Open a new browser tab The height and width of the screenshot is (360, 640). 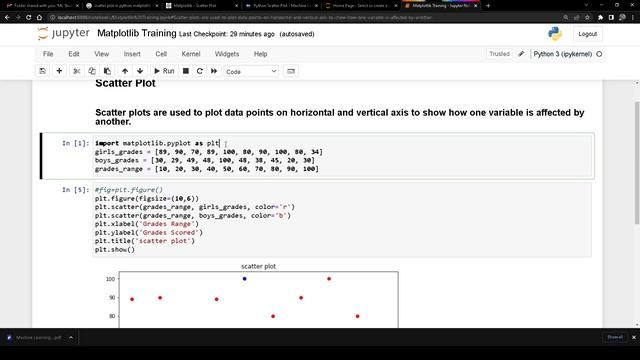[x=488, y=6]
